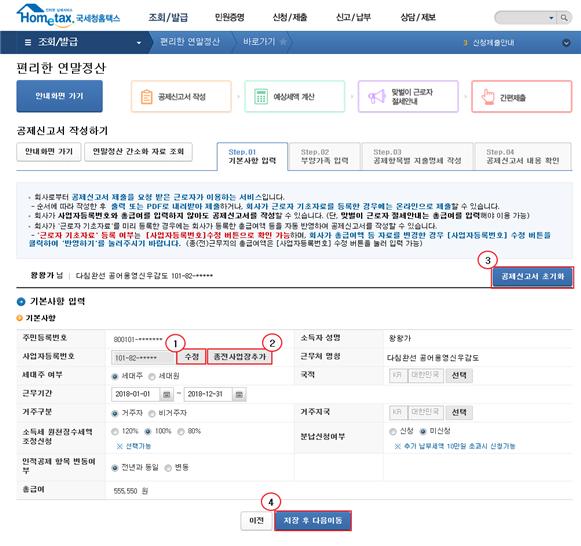The width and height of the screenshot is (581, 546).
Task: Select the Step.02 부양가족 입력 tab
Action: pos(325,156)
